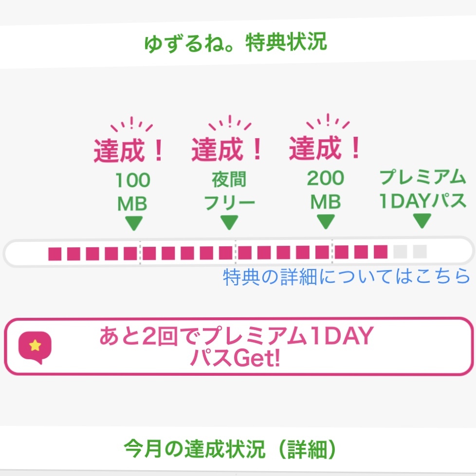Click the 100 MB reward label
The image size is (476, 476).
(132, 192)
